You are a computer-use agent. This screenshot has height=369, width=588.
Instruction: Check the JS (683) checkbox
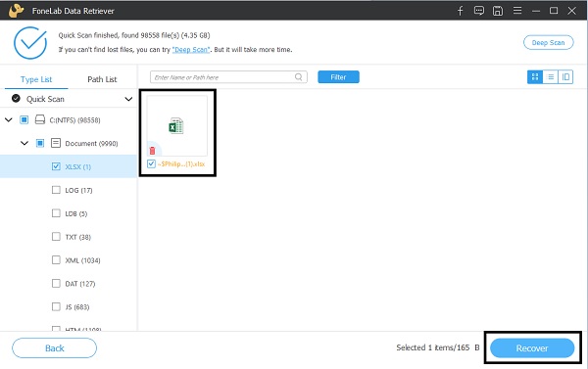tap(56, 306)
